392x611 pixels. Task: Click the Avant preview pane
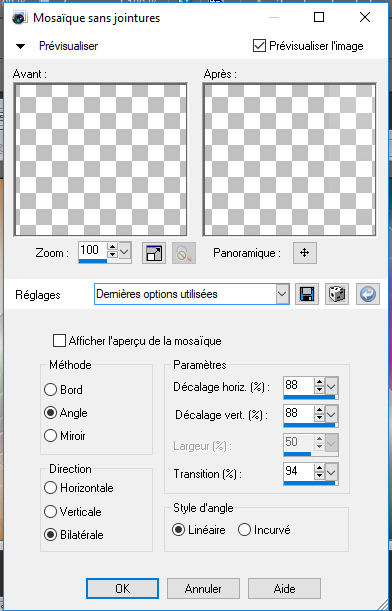point(101,160)
